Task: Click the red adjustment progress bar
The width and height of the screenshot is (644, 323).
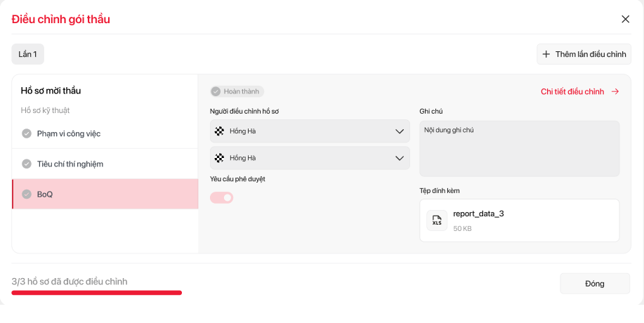Action: [x=96, y=292]
